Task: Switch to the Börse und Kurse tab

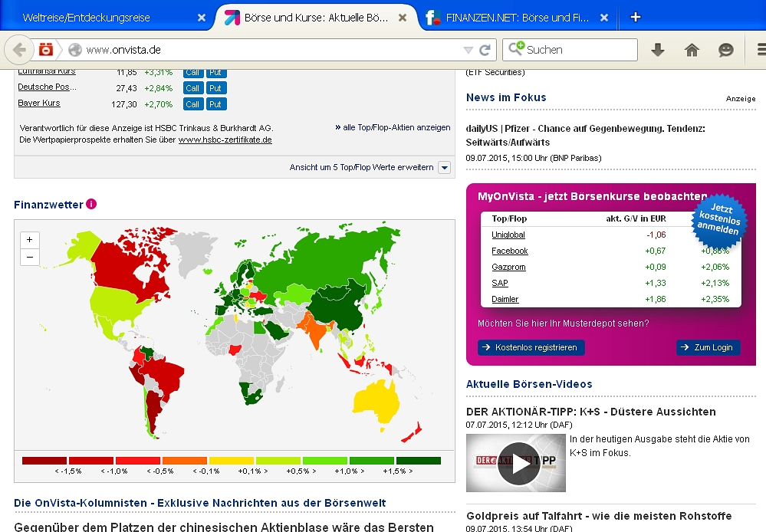Action: [x=316, y=18]
